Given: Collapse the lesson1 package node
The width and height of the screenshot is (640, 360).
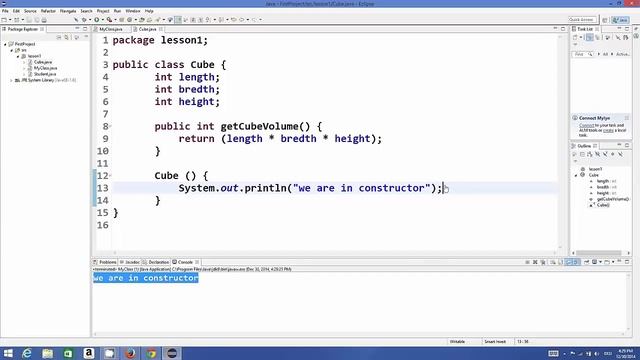Looking at the screenshot, I should (x=18, y=56).
